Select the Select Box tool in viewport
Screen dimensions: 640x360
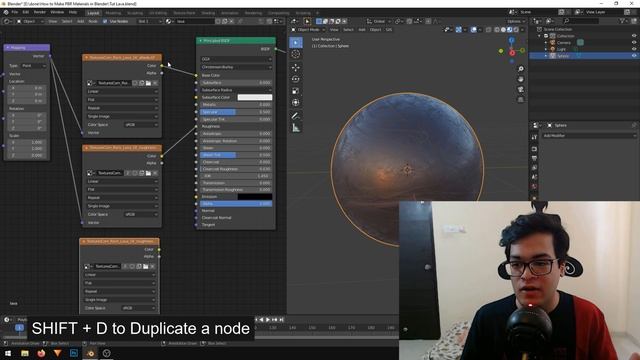(296, 42)
